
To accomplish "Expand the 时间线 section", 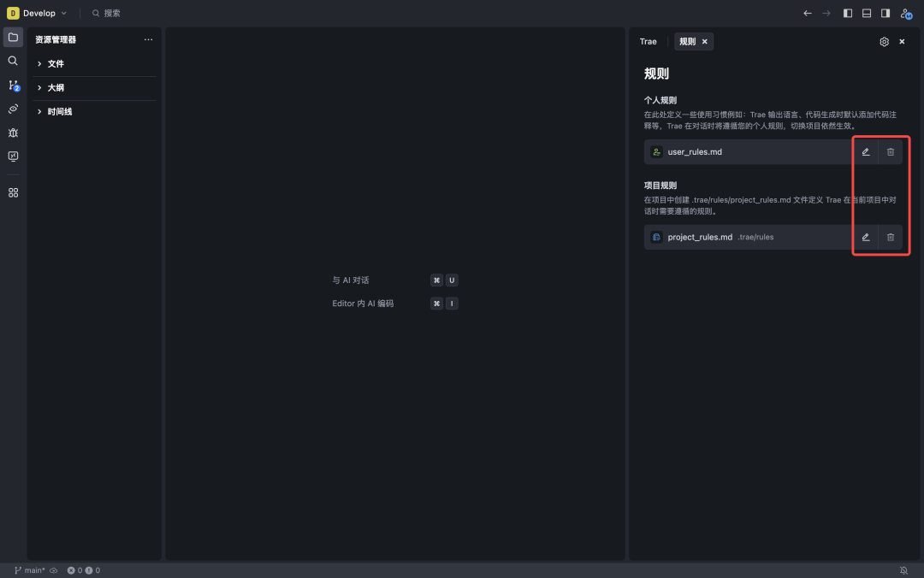I will pyautogui.click(x=94, y=111).
